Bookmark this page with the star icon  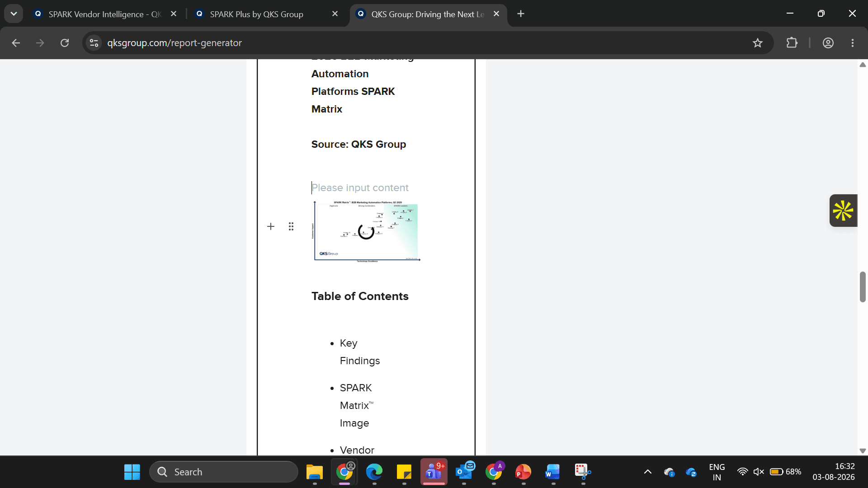[x=758, y=43]
